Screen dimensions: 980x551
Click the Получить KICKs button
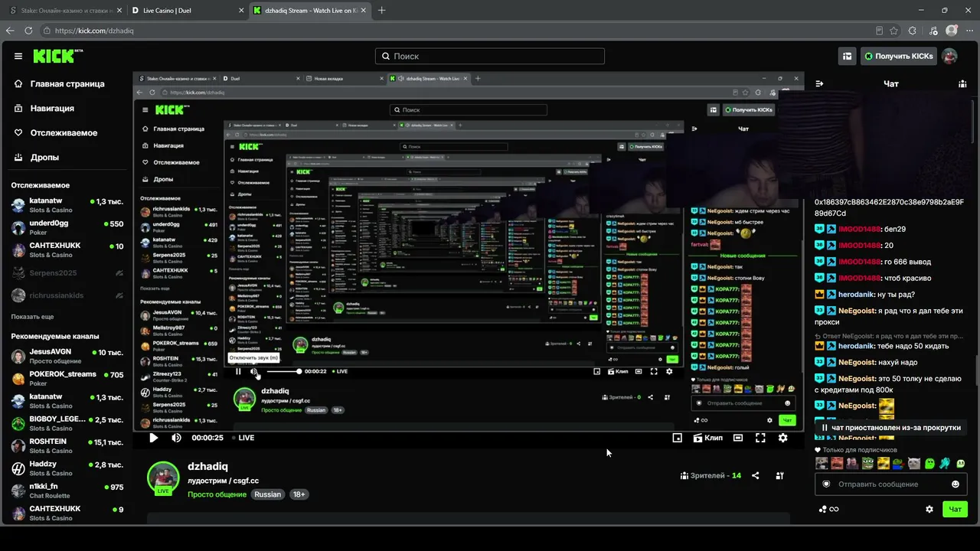(x=897, y=56)
